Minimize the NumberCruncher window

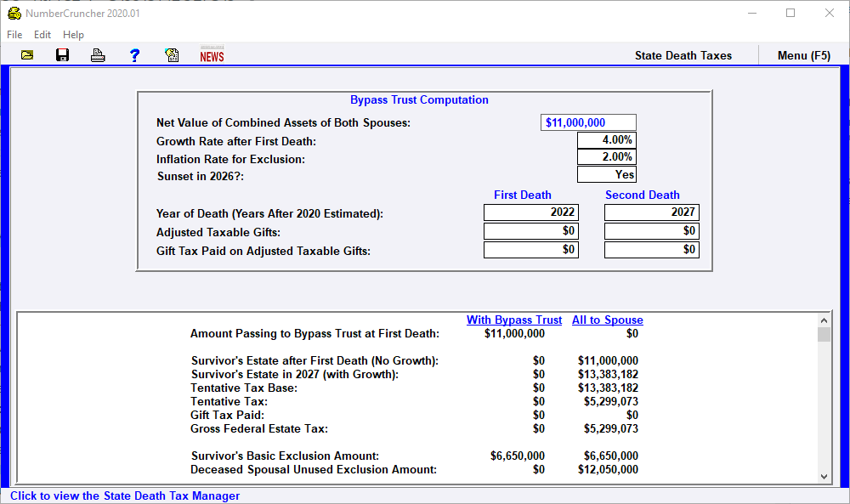coord(752,13)
